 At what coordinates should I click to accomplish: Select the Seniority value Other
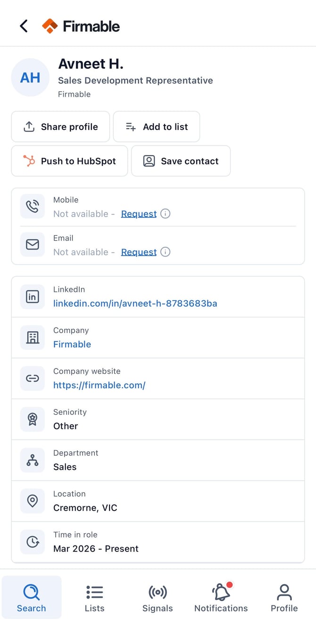pos(66,426)
